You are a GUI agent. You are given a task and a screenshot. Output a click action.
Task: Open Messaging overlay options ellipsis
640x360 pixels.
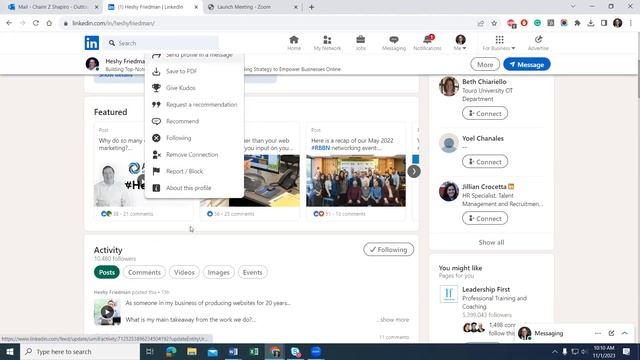(598, 333)
